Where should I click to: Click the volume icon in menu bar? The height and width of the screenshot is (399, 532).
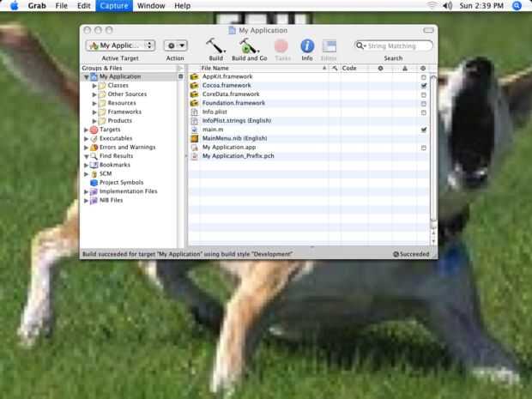coord(448,5)
